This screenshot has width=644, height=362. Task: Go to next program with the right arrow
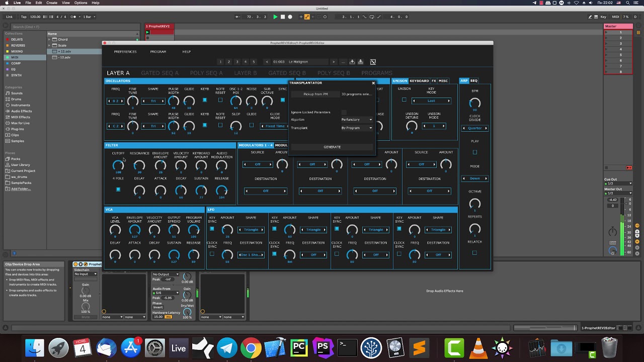coord(333,62)
